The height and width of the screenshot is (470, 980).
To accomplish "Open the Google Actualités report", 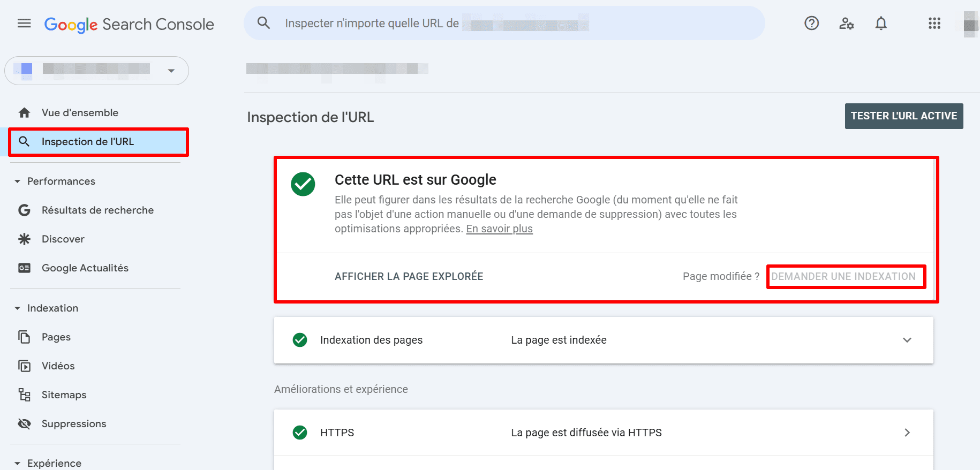I will pos(85,268).
